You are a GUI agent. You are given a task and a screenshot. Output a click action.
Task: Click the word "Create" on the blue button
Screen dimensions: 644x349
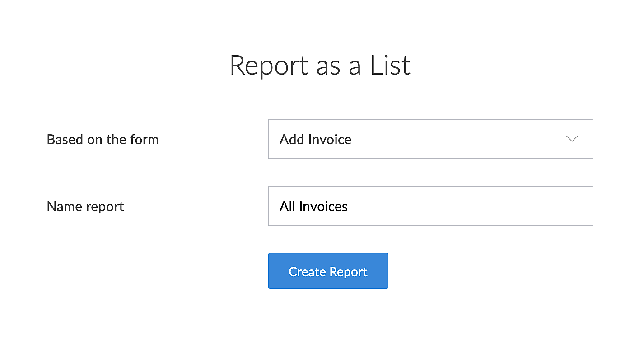pyautogui.click(x=307, y=272)
